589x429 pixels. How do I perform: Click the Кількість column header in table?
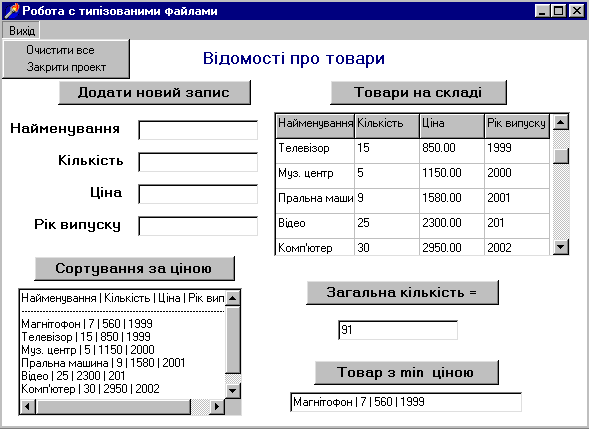(x=387, y=126)
